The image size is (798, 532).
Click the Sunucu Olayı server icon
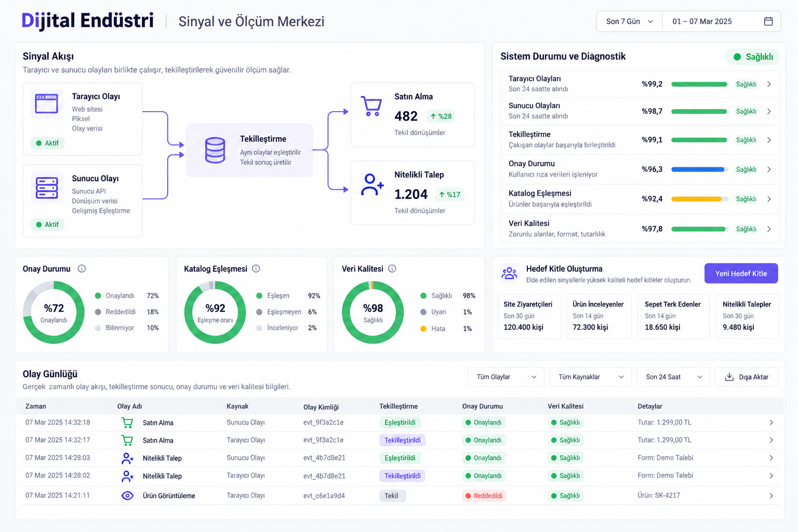point(47,188)
